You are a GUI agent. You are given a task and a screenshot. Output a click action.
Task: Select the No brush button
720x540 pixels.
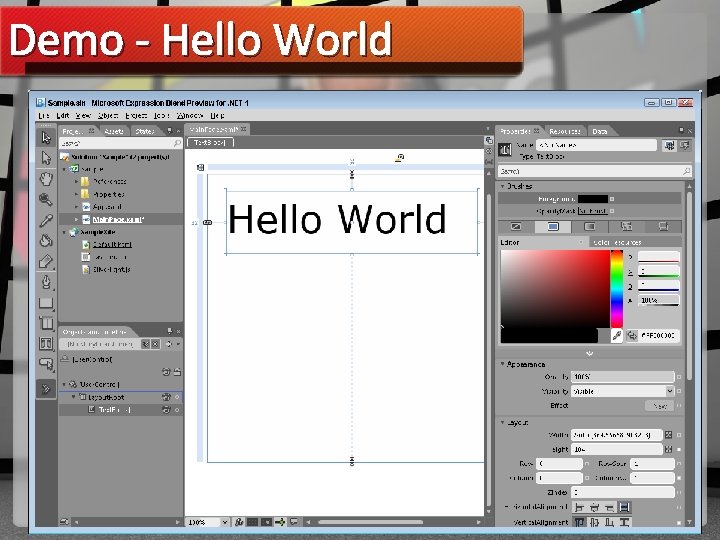(x=516, y=226)
